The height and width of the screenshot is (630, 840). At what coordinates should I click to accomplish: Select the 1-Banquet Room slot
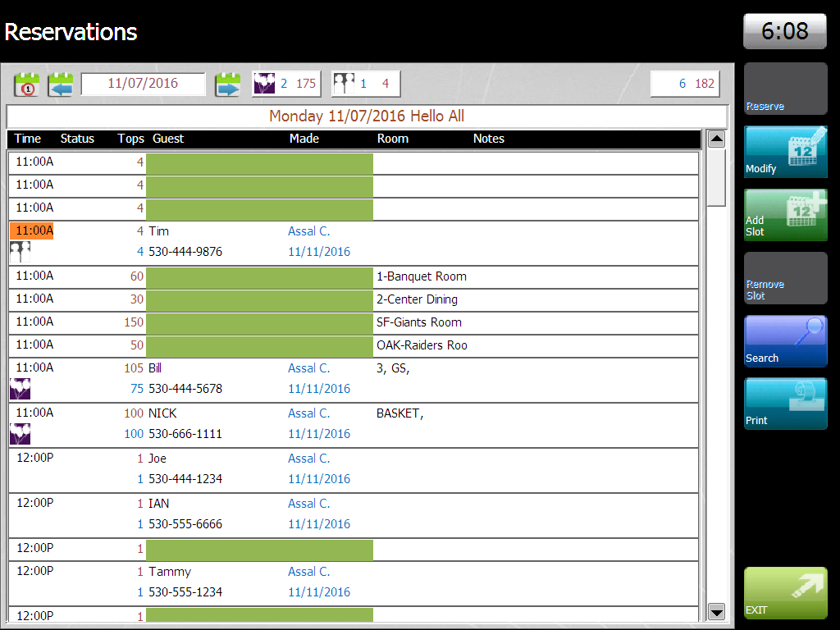[354, 277]
